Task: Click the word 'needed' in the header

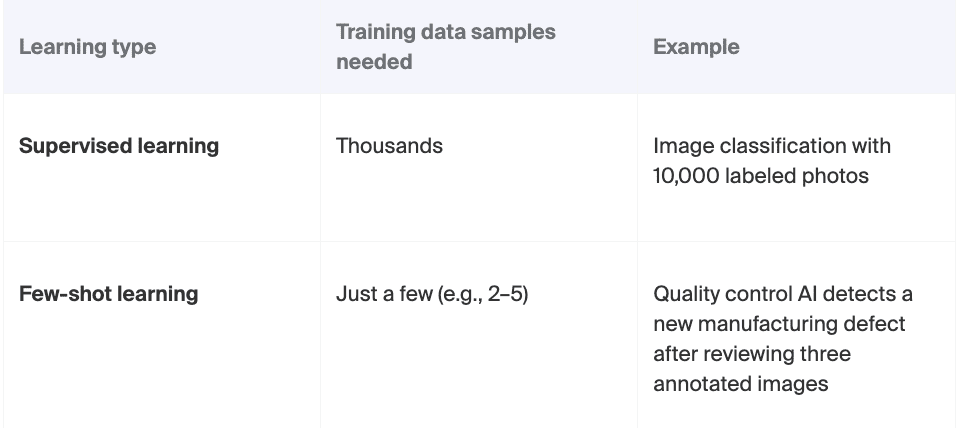Action: tap(374, 62)
